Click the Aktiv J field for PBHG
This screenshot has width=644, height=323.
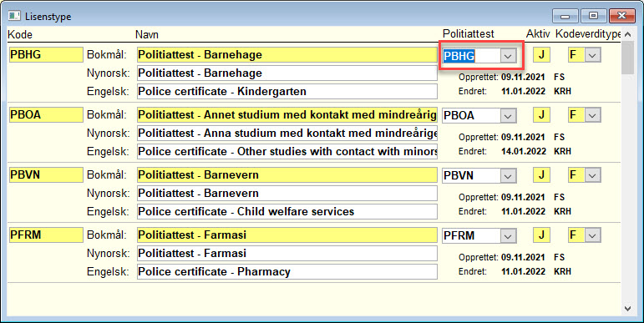[541, 55]
